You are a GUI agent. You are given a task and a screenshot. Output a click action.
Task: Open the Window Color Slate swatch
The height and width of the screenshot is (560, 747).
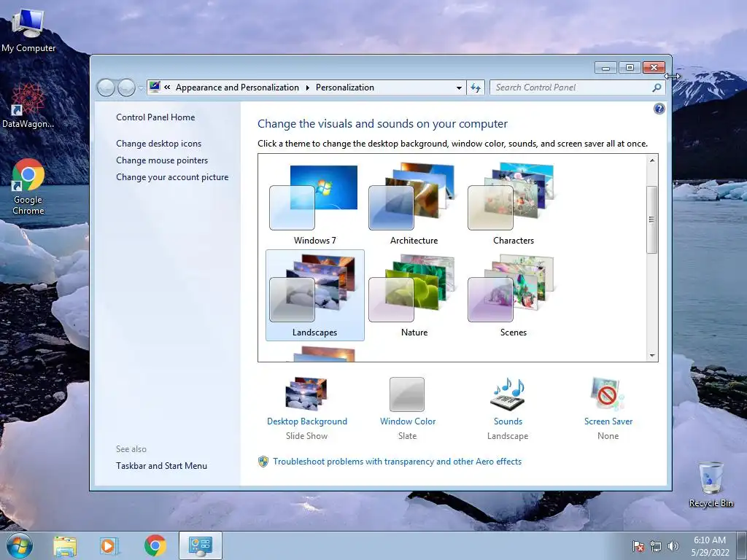(x=407, y=394)
